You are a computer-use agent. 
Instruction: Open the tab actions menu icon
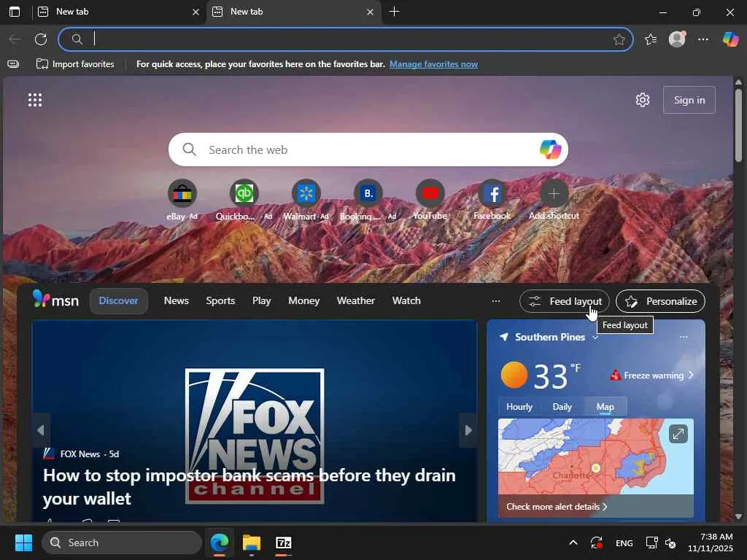coord(15,12)
